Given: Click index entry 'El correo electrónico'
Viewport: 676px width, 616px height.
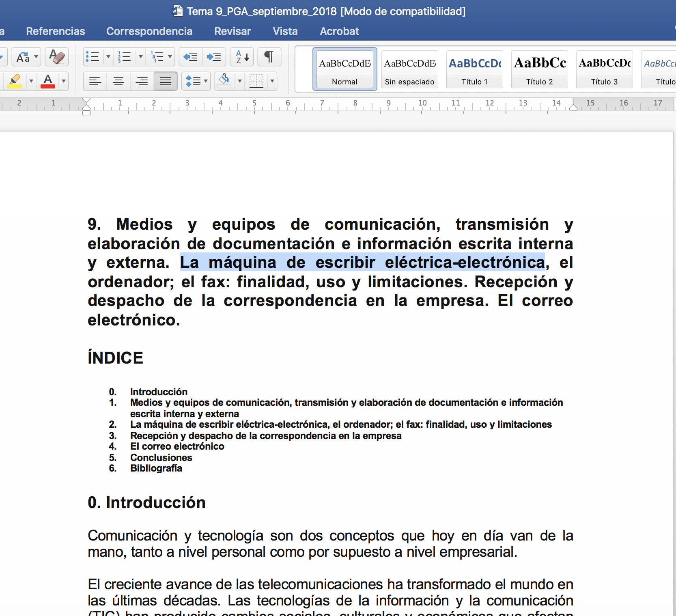Looking at the screenshot, I should click(x=177, y=446).
